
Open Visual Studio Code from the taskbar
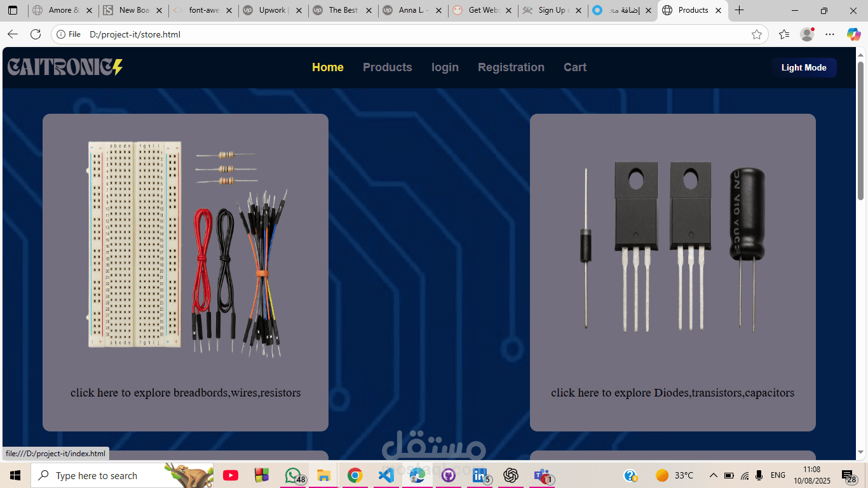(386, 475)
